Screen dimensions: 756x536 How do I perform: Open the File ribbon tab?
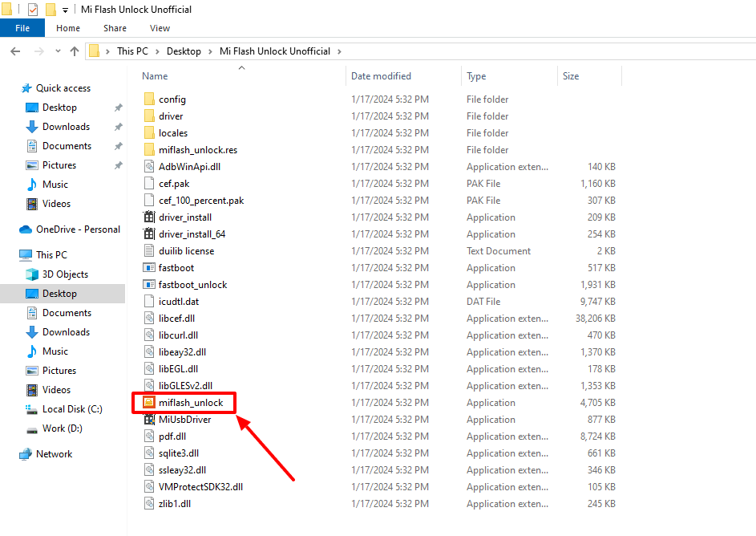click(x=22, y=28)
